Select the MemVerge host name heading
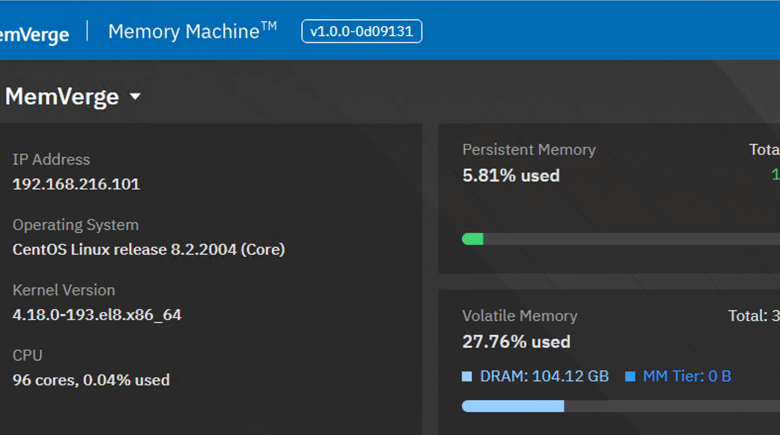Viewport: 780px width, 435px height. (x=62, y=97)
